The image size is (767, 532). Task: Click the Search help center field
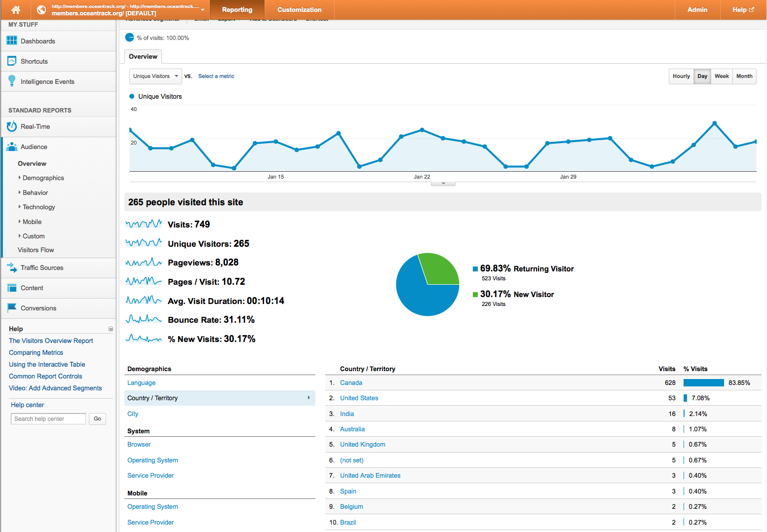(48, 419)
